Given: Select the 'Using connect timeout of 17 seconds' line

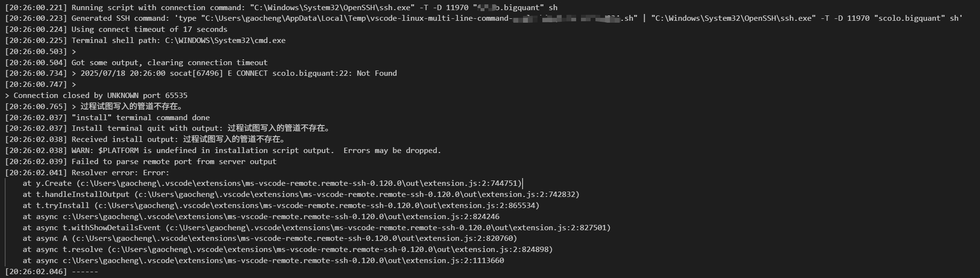Looking at the screenshot, I should pyautogui.click(x=149, y=29).
